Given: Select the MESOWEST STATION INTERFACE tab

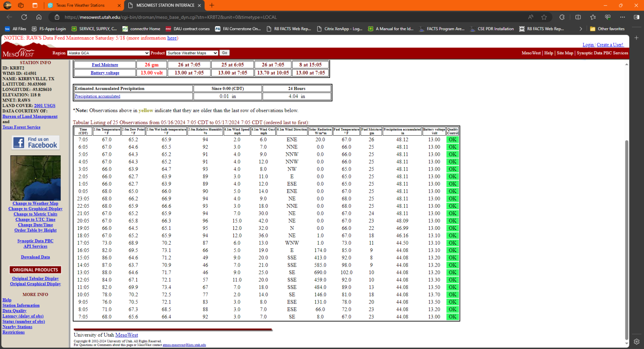Looking at the screenshot, I should pos(165,5).
